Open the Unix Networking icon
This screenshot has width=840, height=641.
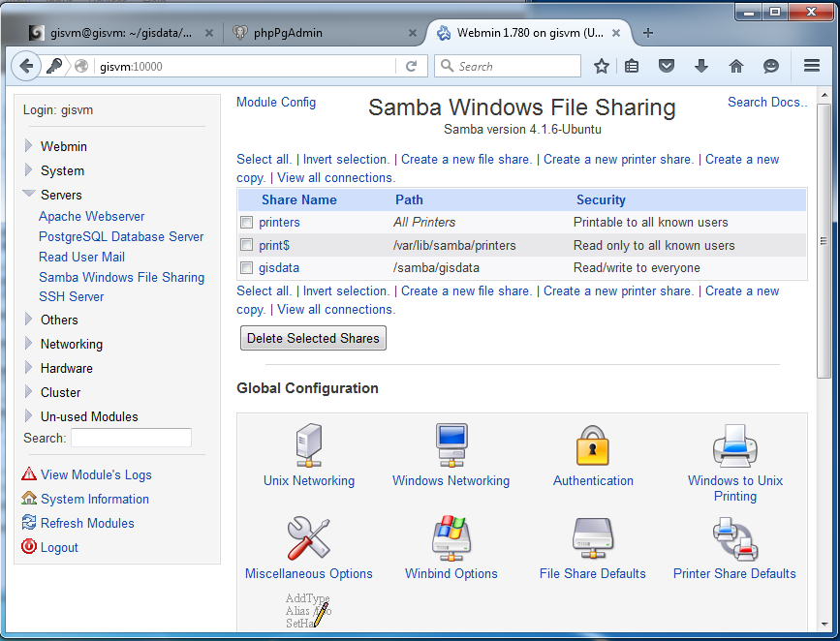[x=308, y=445]
